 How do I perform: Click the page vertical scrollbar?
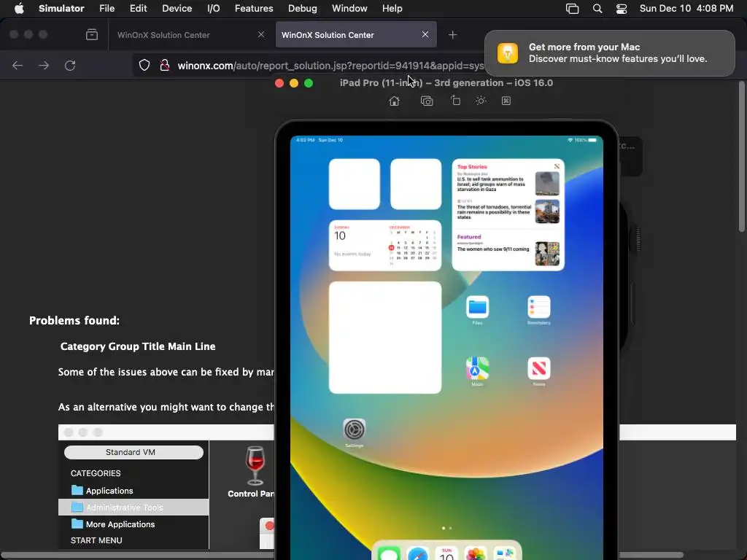click(x=741, y=157)
